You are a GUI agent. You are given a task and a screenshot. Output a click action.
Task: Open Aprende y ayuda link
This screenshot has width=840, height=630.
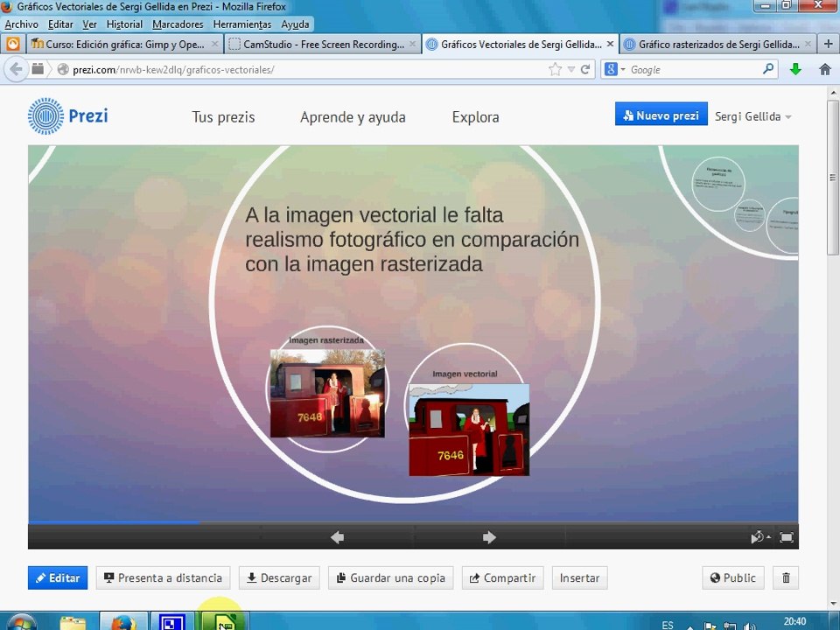click(x=353, y=116)
